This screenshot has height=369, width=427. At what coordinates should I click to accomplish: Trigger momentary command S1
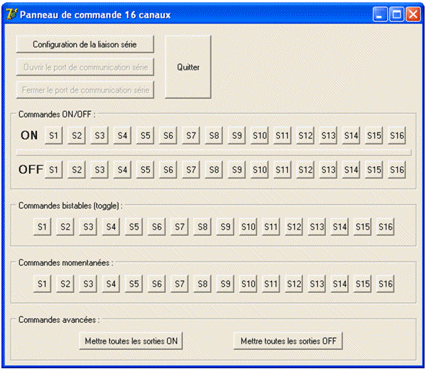(x=42, y=284)
